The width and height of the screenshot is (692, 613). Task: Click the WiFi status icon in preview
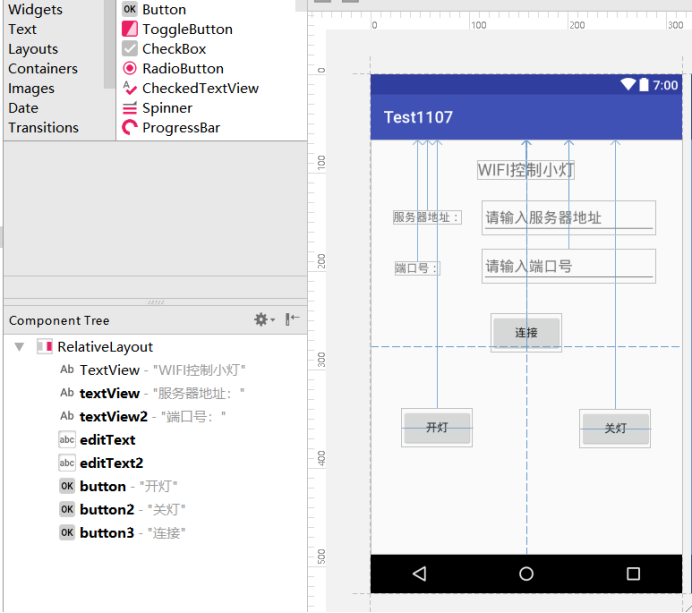point(628,84)
